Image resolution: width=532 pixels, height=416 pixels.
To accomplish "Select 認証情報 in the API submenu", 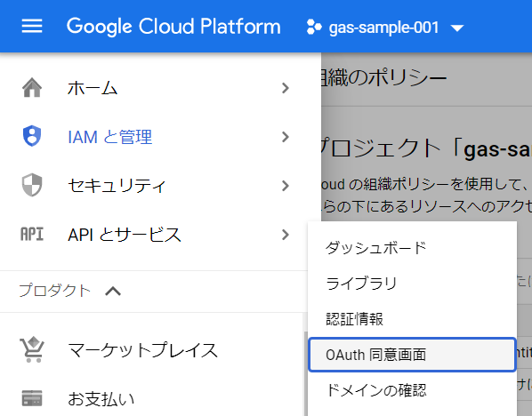I will coord(412,319).
